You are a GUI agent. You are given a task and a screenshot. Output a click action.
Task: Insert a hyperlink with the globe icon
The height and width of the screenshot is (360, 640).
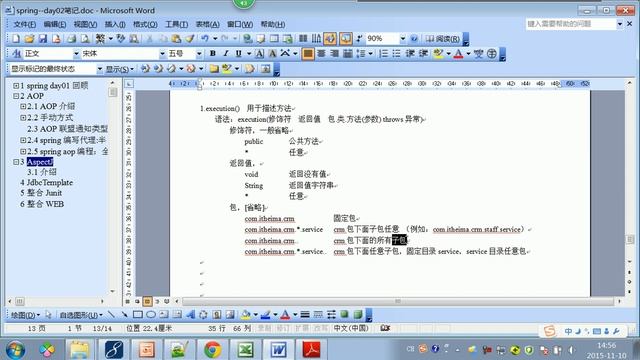pos(247,39)
